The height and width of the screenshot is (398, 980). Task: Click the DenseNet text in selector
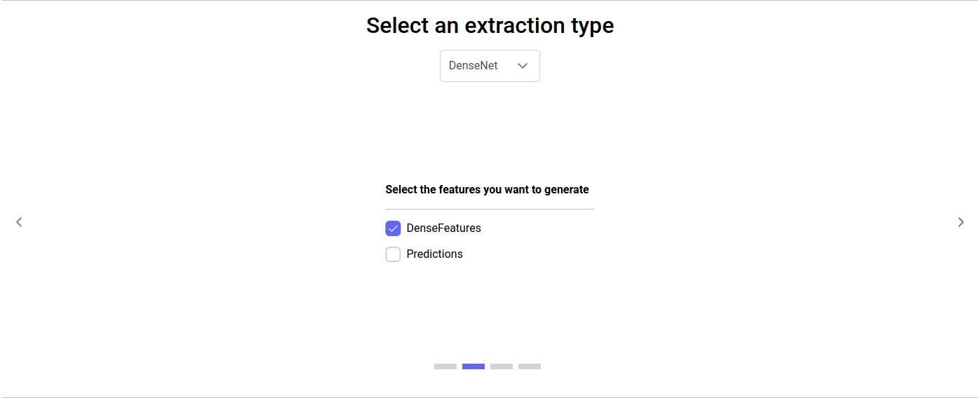pyautogui.click(x=473, y=66)
